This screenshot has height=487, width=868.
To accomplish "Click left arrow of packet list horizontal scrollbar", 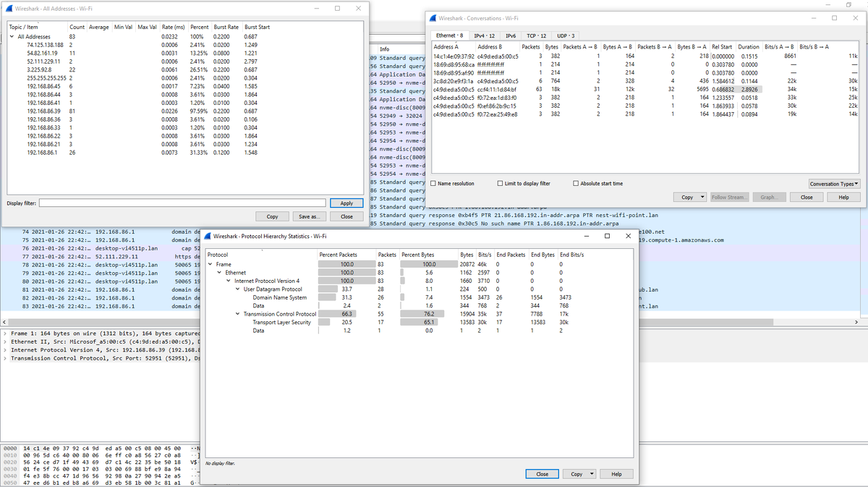I will tap(4, 321).
